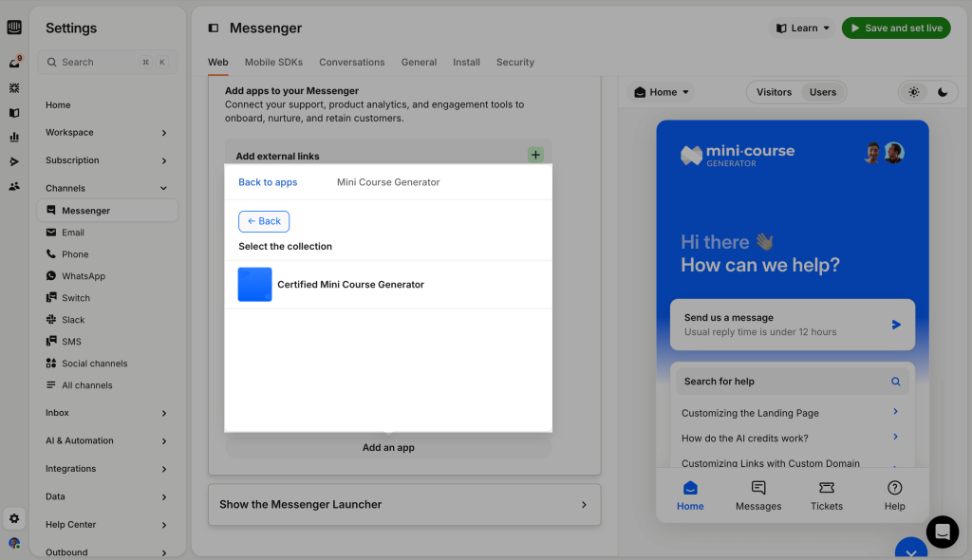972x560 pixels.
Task: Click the Add an app button
Action: tap(388, 448)
